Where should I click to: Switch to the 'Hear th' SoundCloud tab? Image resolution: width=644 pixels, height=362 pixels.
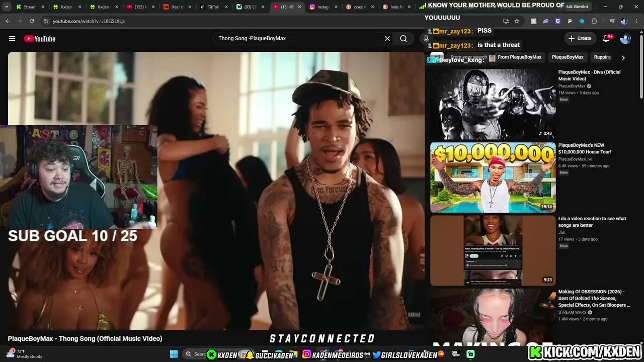177,7
